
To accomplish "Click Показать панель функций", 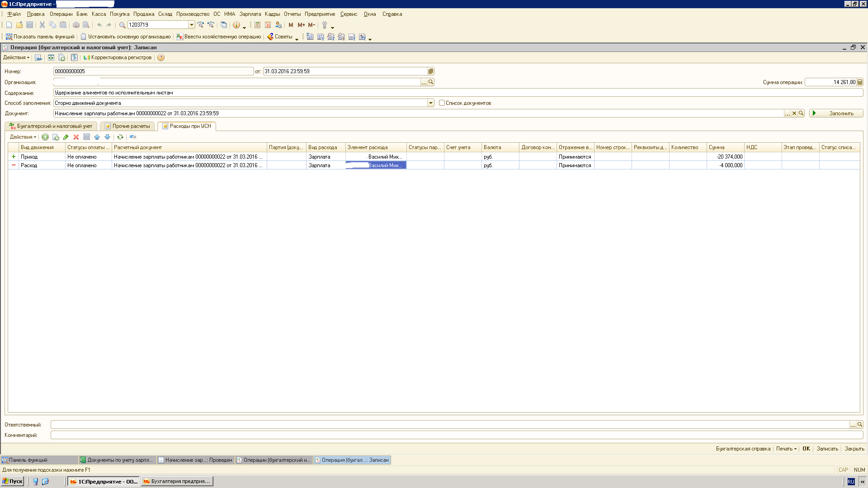I will tap(40, 37).
